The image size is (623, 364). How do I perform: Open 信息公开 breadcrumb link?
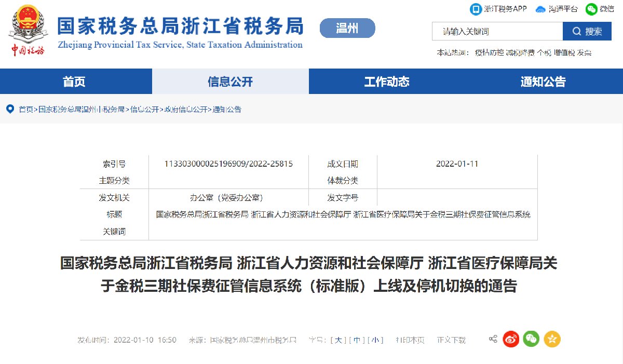(x=144, y=109)
